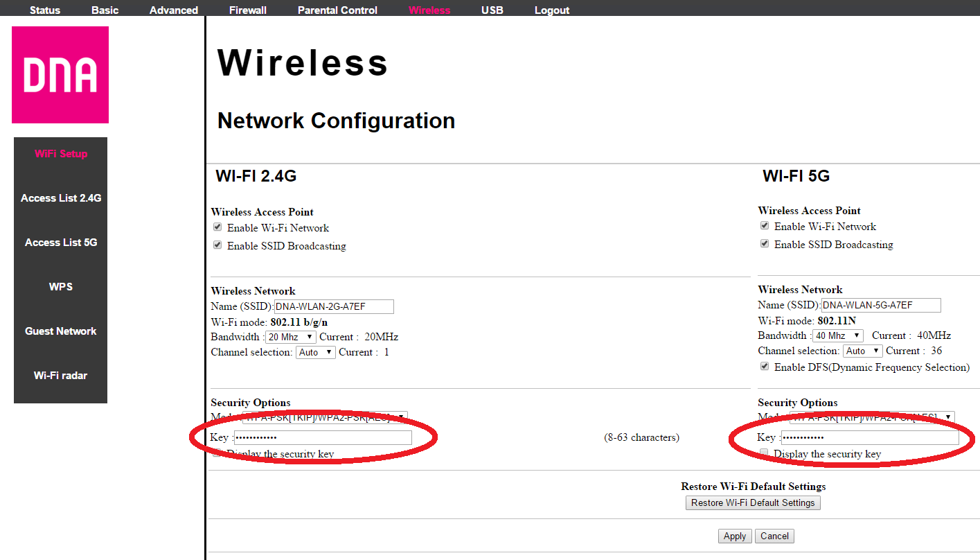This screenshot has height=560, width=980.
Task: Open the Firewall menu tab
Action: [248, 10]
